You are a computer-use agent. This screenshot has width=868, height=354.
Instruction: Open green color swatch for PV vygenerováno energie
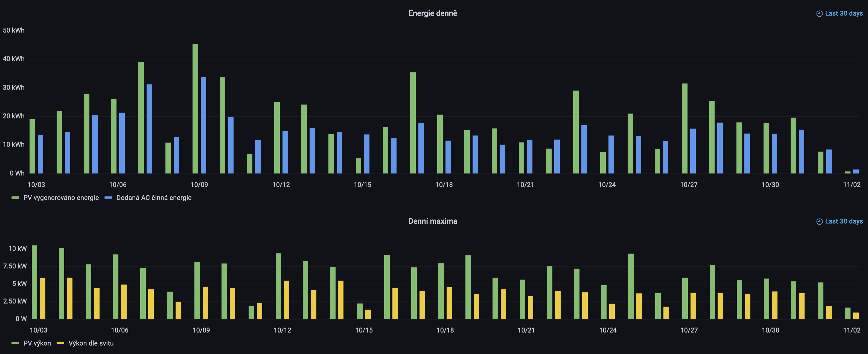pos(15,198)
